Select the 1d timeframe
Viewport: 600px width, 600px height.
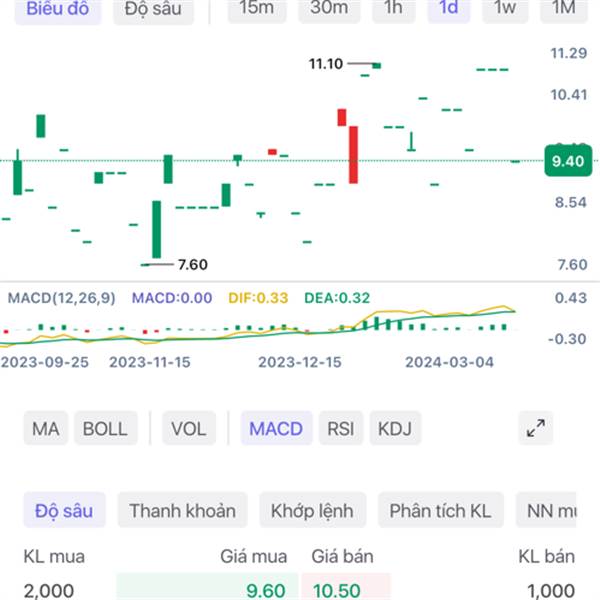pos(449,8)
